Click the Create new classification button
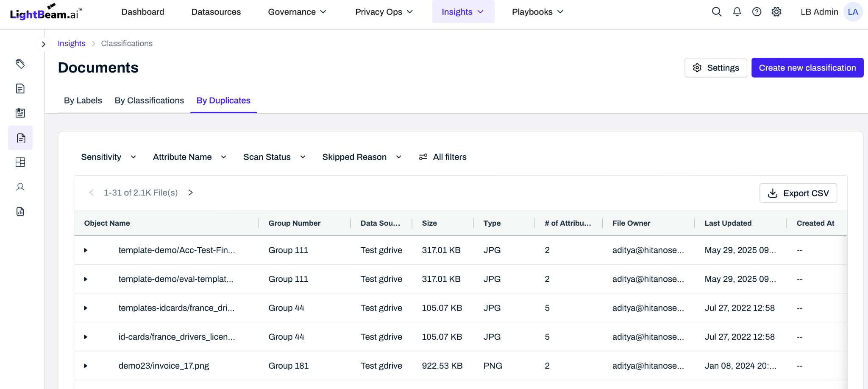The image size is (868, 389). [x=807, y=68]
